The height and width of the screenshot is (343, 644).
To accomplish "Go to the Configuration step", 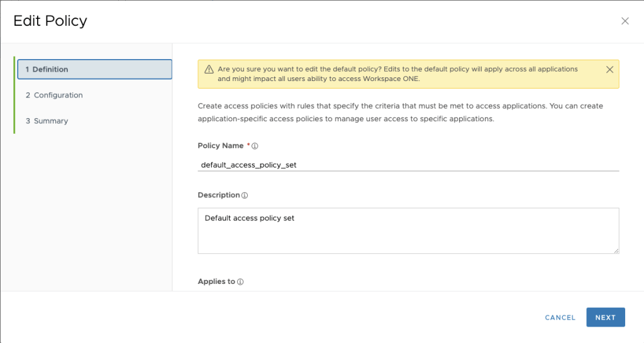I will click(54, 95).
